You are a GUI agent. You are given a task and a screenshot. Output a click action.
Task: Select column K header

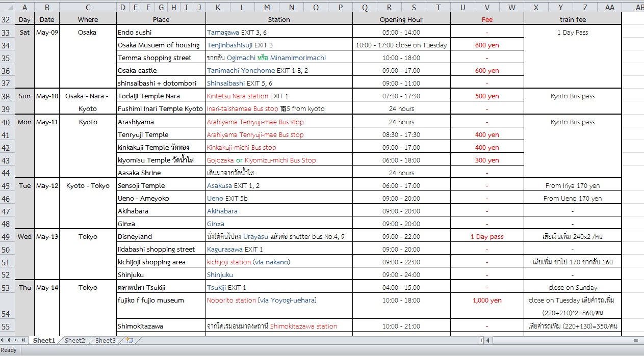pos(218,7)
